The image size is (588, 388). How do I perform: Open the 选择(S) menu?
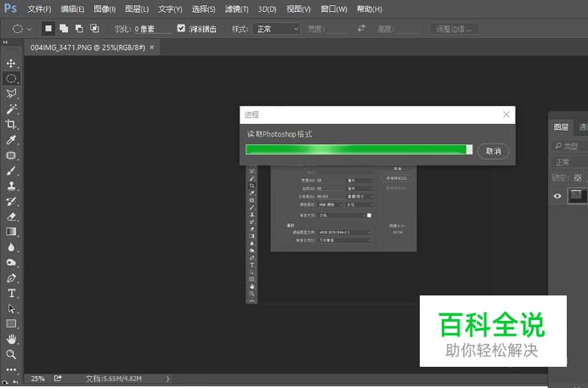tap(204, 9)
